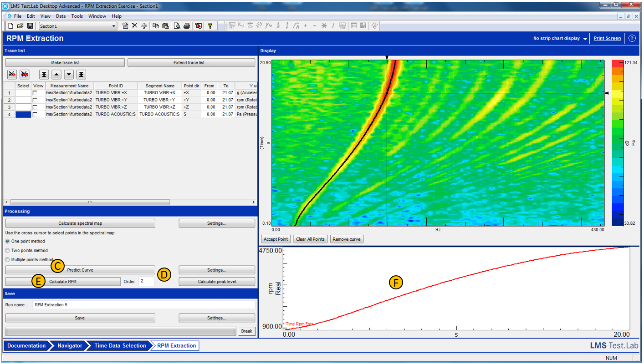Viewport: 644px width, 364px height.
Task: Click Make trace list button
Action: coord(65,63)
